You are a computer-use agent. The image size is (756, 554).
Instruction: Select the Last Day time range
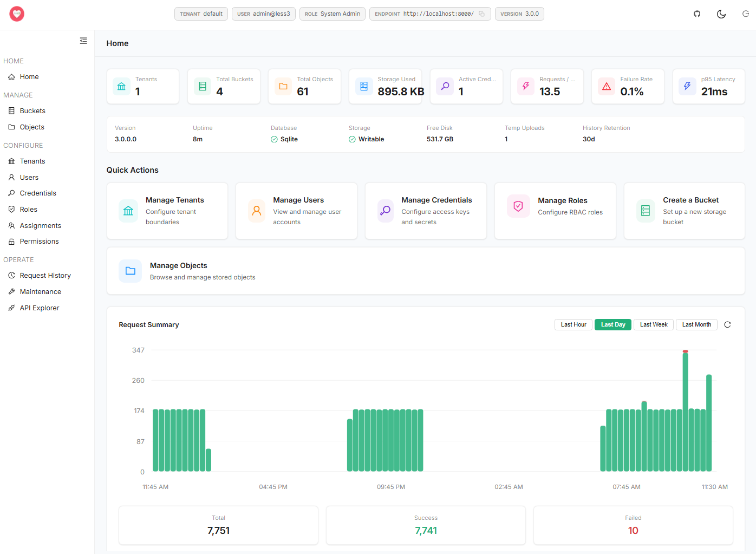pyautogui.click(x=613, y=324)
